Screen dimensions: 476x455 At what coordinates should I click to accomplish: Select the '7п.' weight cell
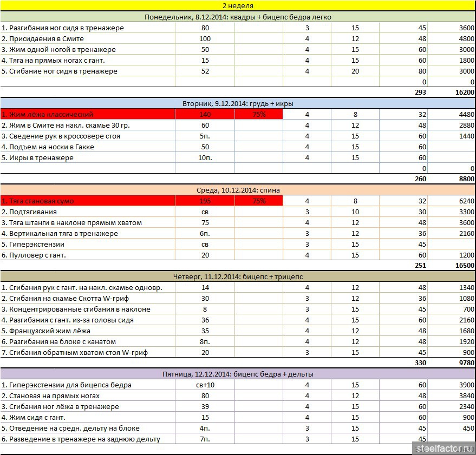click(205, 439)
